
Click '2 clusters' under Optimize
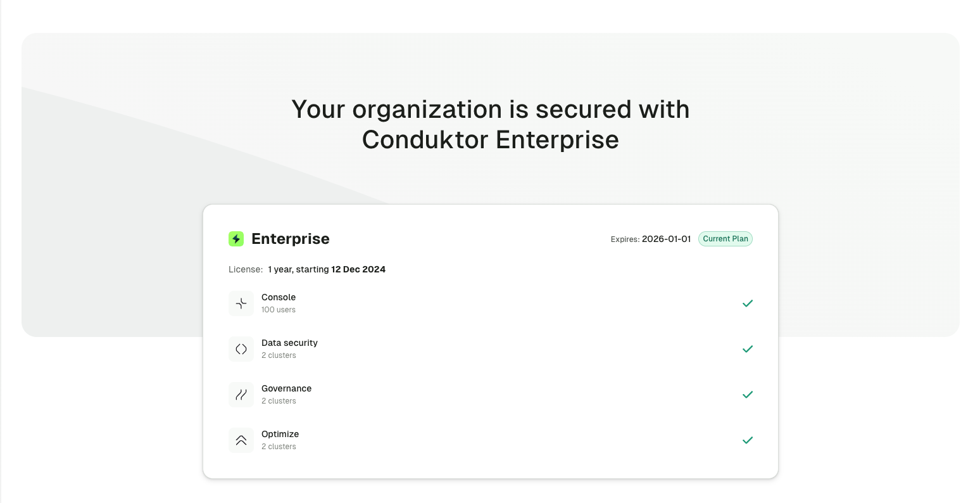[279, 447]
